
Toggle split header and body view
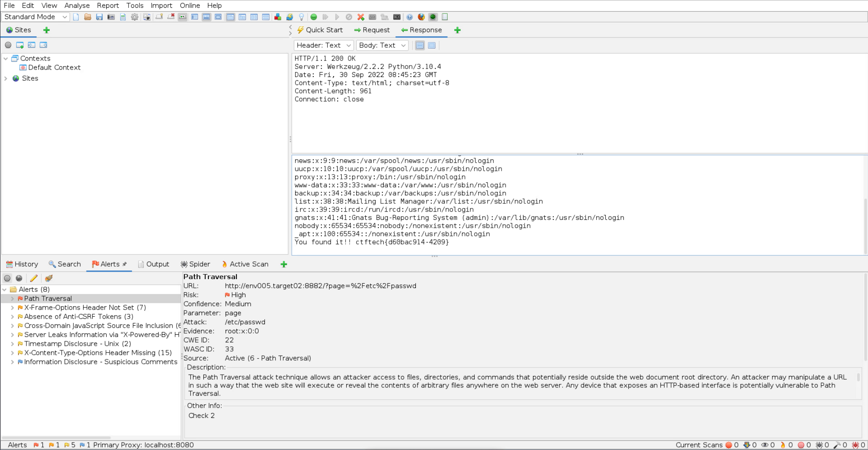pos(420,45)
